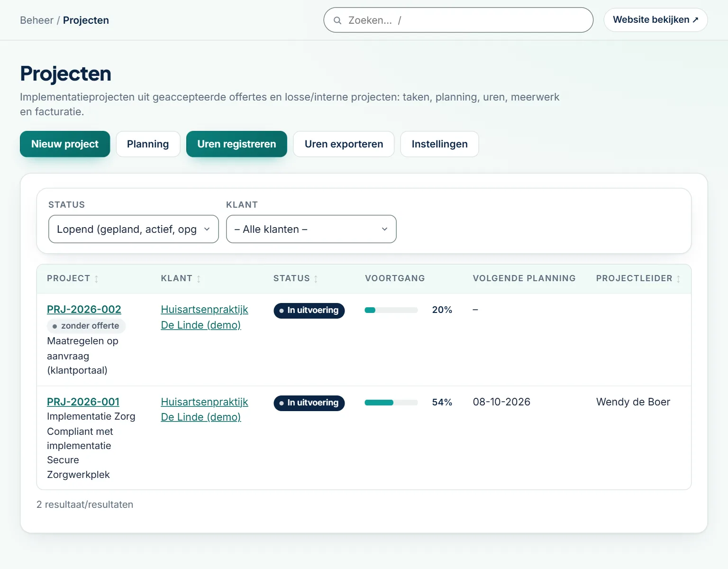Click planning date 08-10-2026
728x569 pixels.
pos(501,402)
